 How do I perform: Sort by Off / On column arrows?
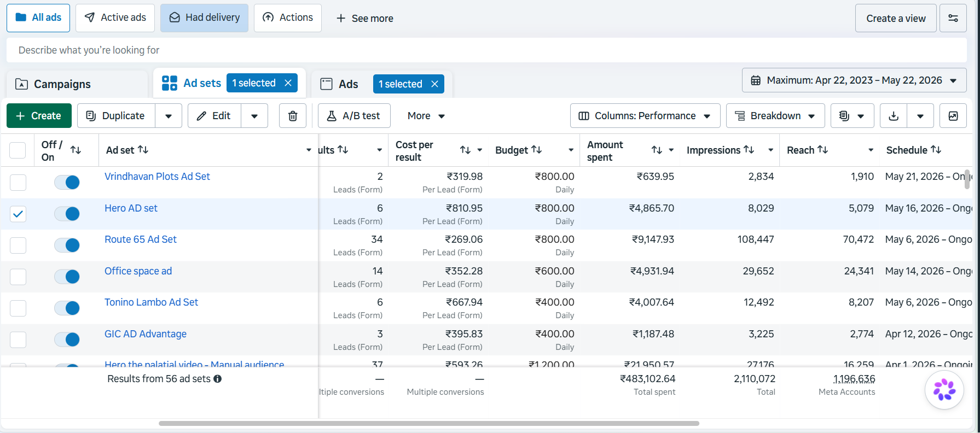coord(76,150)
